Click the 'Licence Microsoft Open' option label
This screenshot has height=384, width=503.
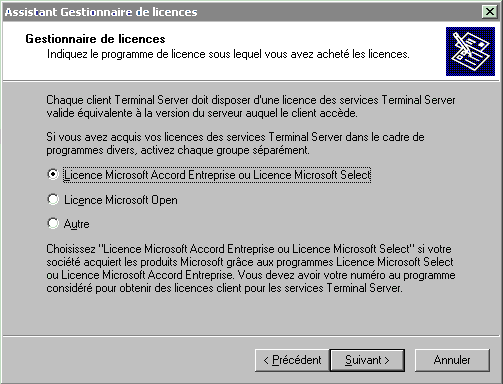[x=121, y=200]
